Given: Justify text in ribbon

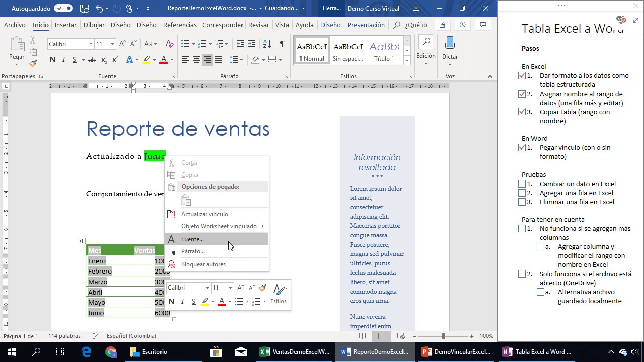Looking at the screenshot, I should (x=218, y=60).
